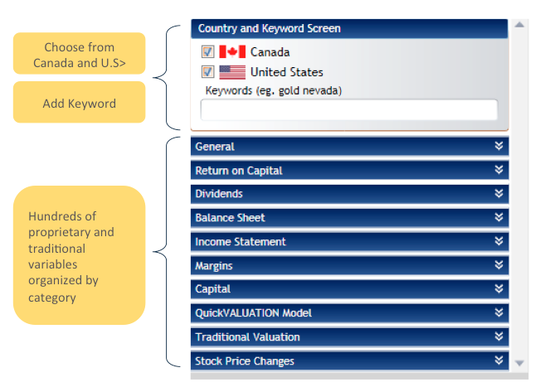
Task: Click the Canadian flag icon
Action: [x=232, y=52]
